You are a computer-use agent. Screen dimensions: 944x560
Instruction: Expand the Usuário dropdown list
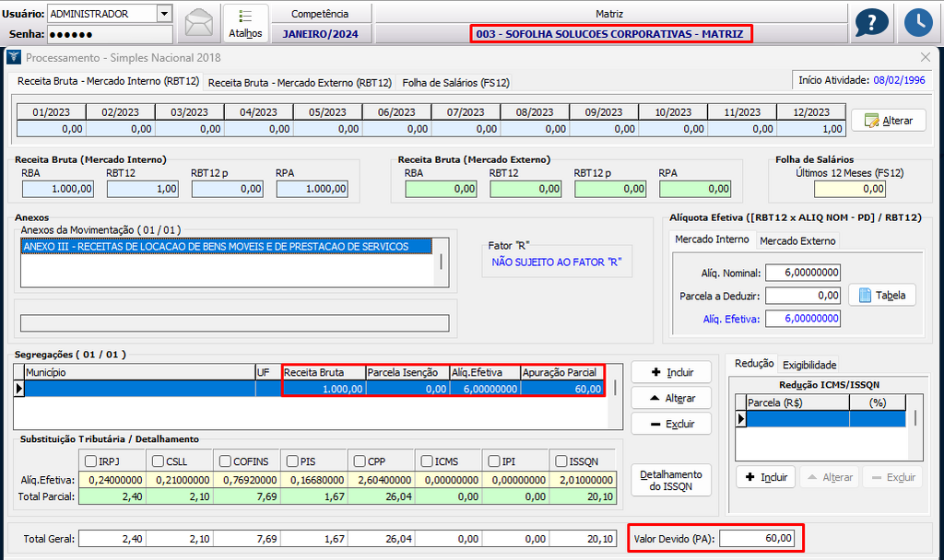pos(164,13)
